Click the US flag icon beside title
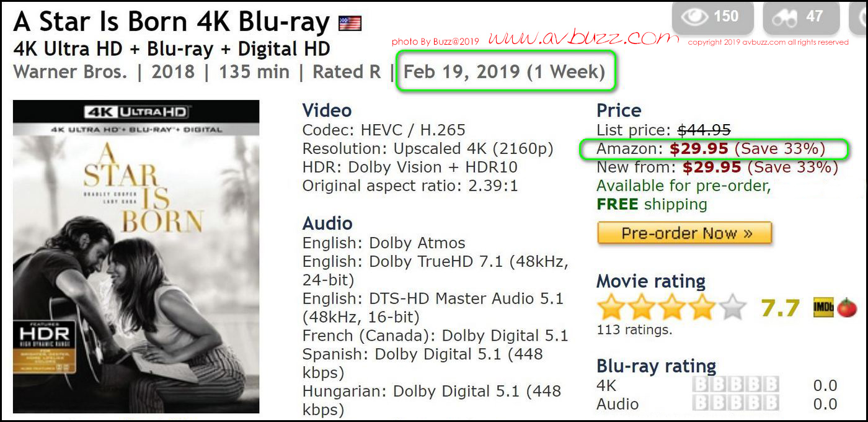868x422 pixels. 350,24
